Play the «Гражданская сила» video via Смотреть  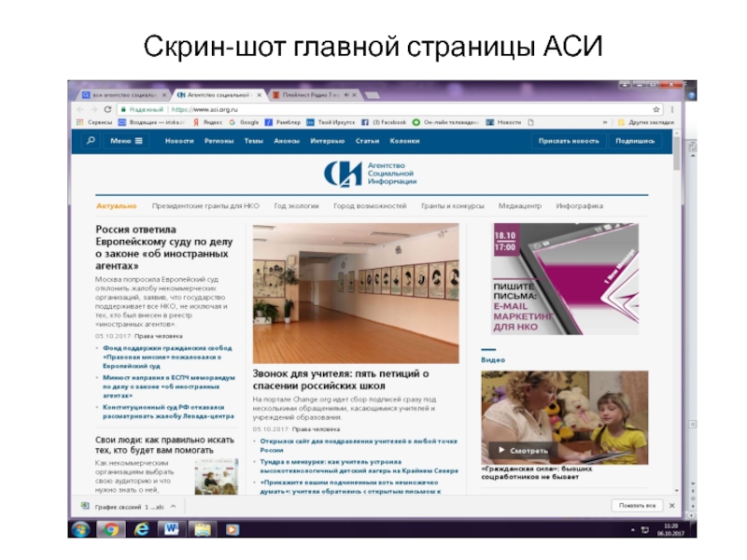[522, 451]
